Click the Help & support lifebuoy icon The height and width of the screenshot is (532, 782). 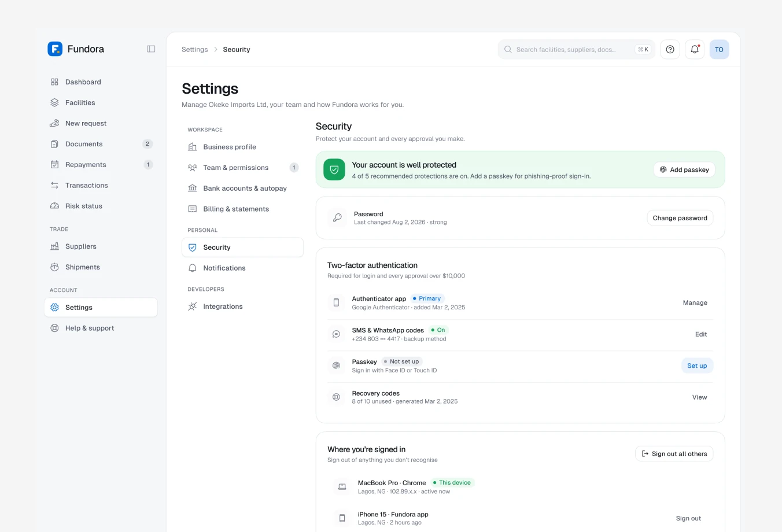[x=54, y=328]
